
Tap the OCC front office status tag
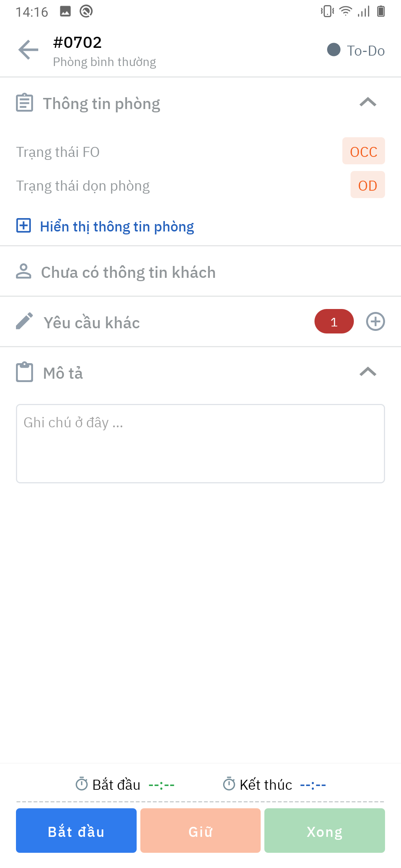(x=363, y=151)
